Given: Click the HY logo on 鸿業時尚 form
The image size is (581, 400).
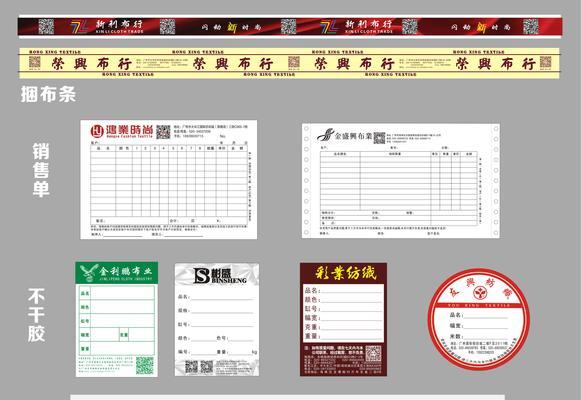Looking at the screenshot, I should 97,131.
